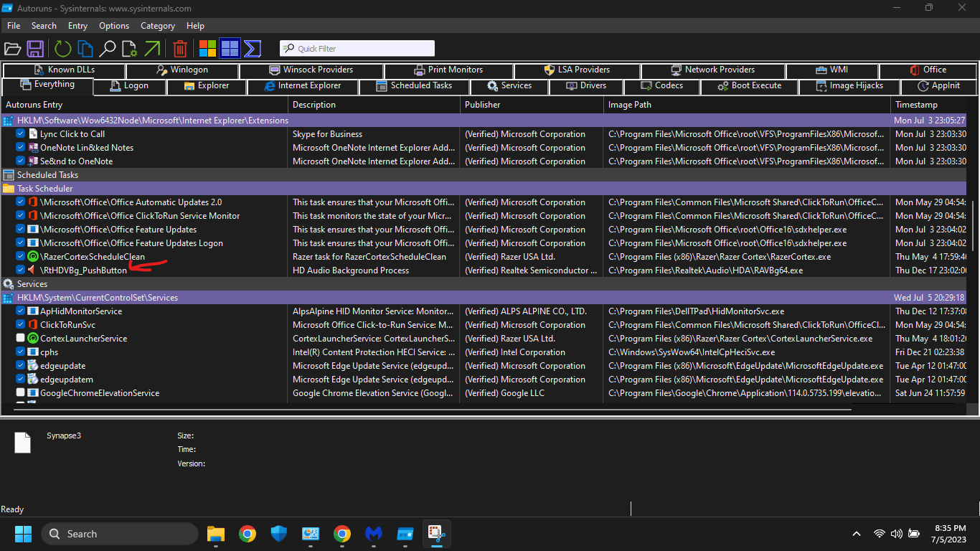Open Malwarebytes from the taskbar
The image size is (980, 551).
click(x=374, y=534)
